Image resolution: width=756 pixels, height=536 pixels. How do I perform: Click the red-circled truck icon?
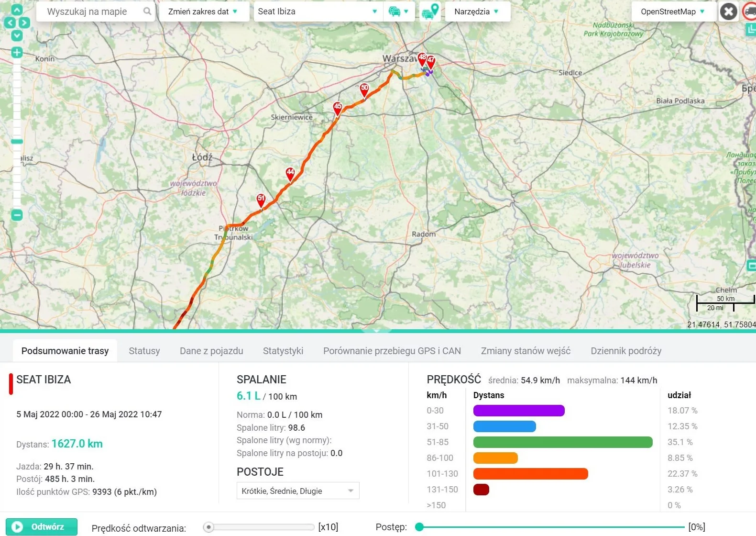750,11
